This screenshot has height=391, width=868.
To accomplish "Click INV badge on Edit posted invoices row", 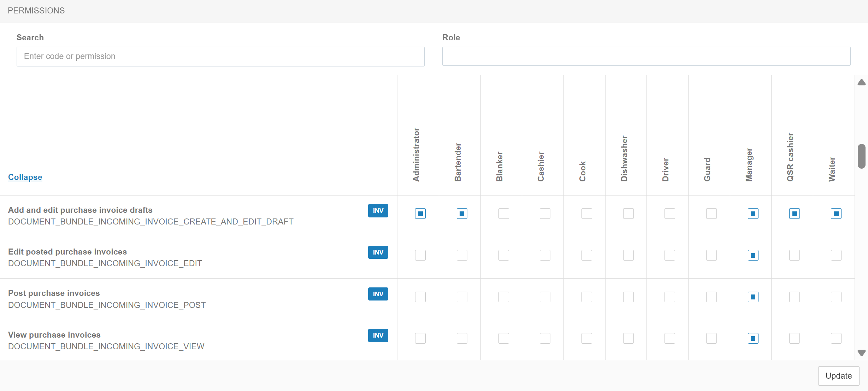I will 378,252.
